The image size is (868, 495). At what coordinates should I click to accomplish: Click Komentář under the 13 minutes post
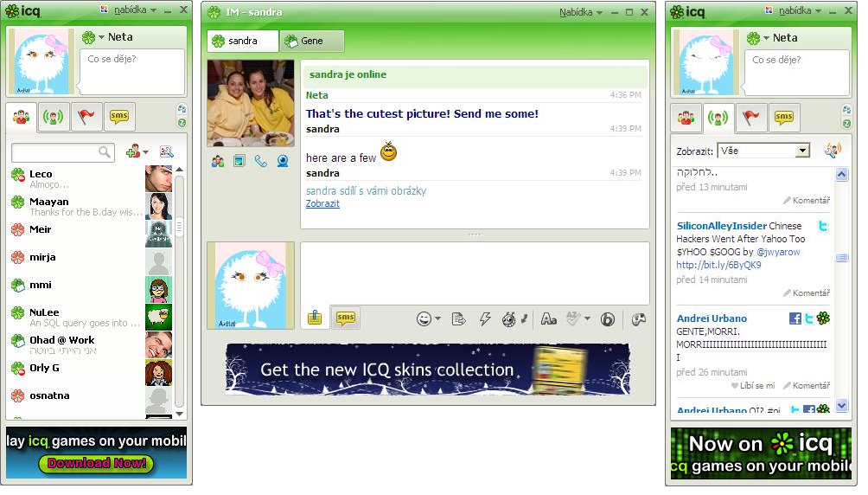(x=807, y=201)
